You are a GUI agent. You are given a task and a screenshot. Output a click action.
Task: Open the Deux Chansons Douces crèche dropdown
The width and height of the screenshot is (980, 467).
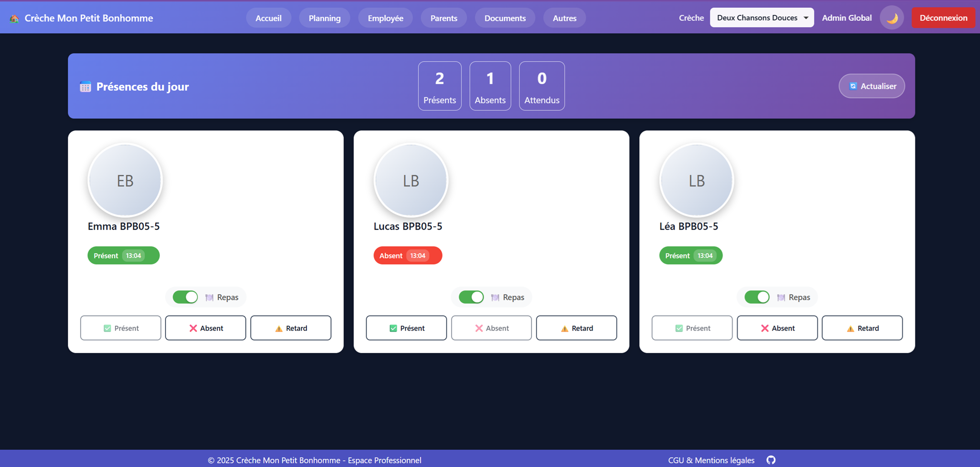762,17
